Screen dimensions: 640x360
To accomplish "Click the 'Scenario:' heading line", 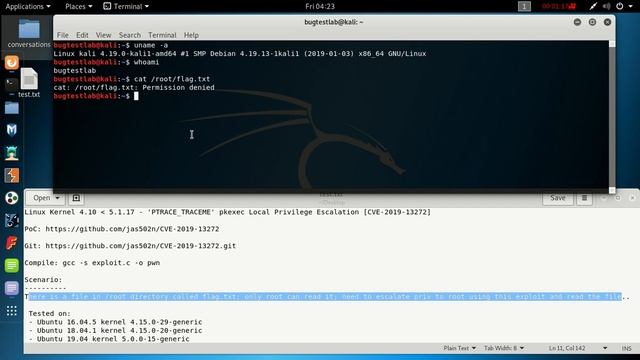I will (43, 280).
